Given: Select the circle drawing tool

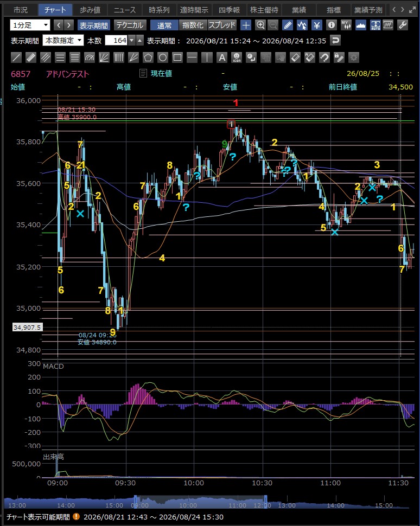Looking at the screenshot, I should 162,57.
